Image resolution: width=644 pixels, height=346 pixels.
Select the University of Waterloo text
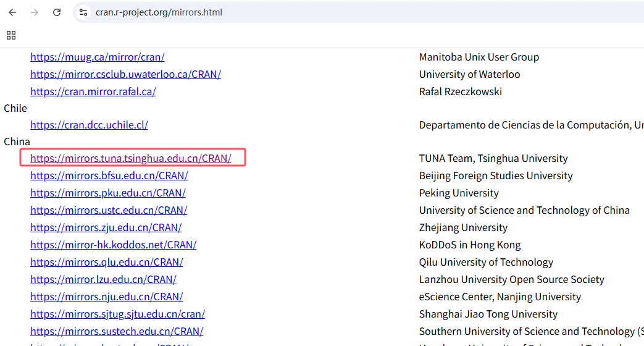tap(469, 74)
